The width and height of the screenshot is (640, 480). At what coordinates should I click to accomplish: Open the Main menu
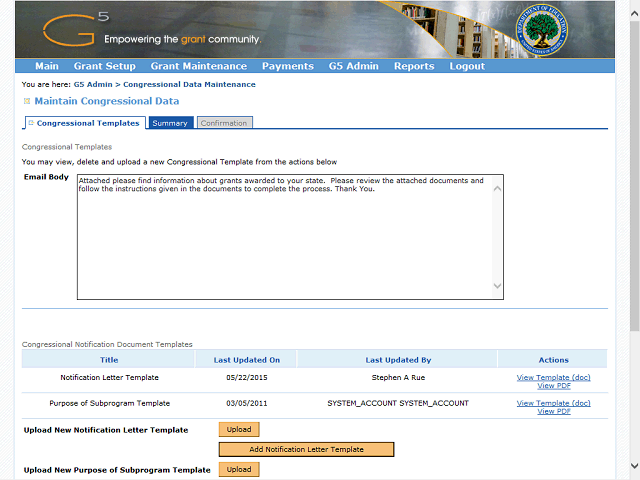point(47,66)
